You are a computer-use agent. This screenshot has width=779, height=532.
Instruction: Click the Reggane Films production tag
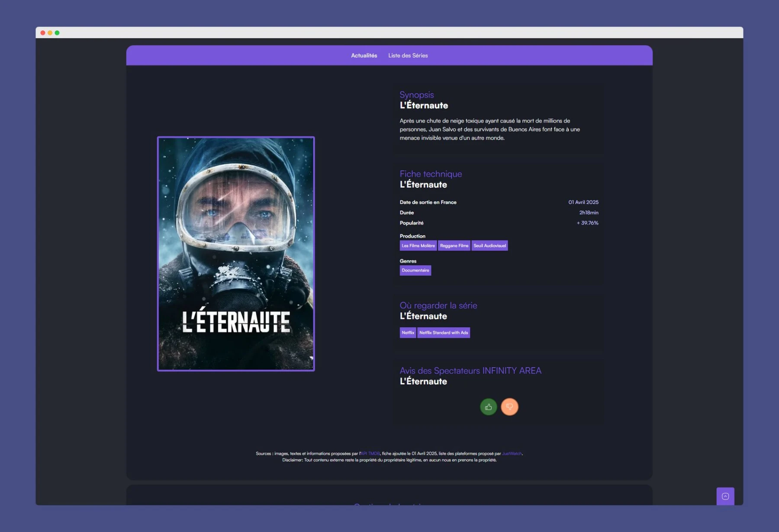tap(454, 246)
